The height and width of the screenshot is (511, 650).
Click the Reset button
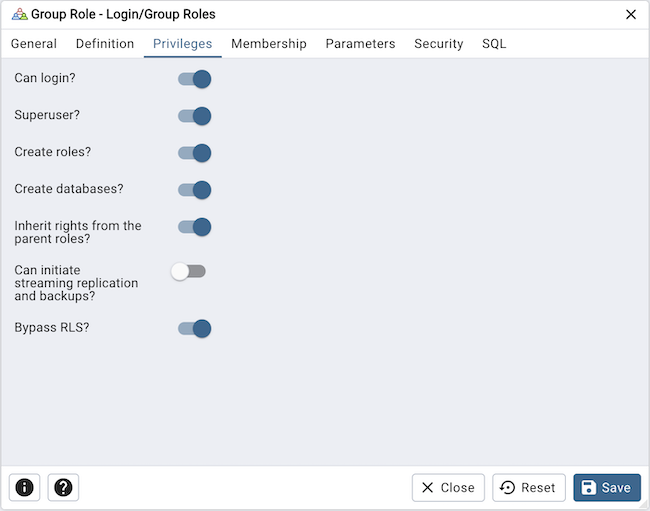[x=529, y=487]
